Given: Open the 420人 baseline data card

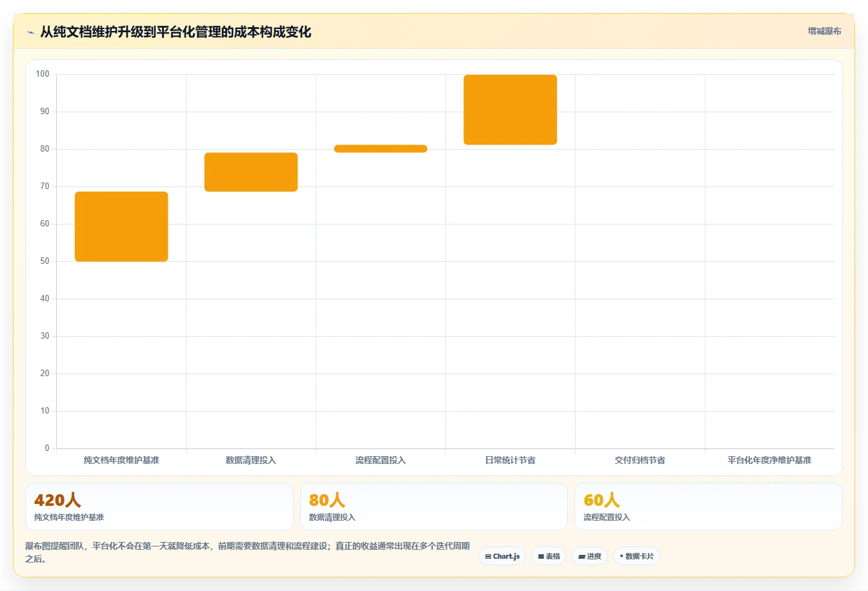Looking at the screenshot, I should tap(159, 506).
